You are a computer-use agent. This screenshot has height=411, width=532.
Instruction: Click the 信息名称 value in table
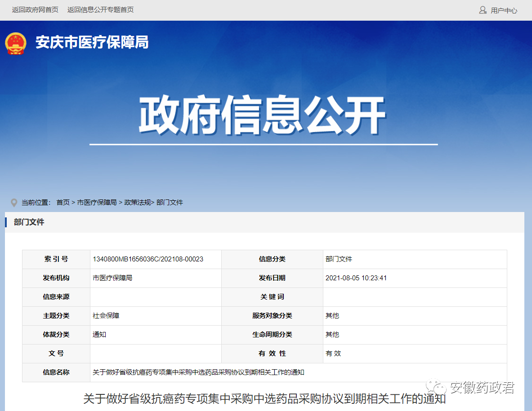[x=198, y=372]
